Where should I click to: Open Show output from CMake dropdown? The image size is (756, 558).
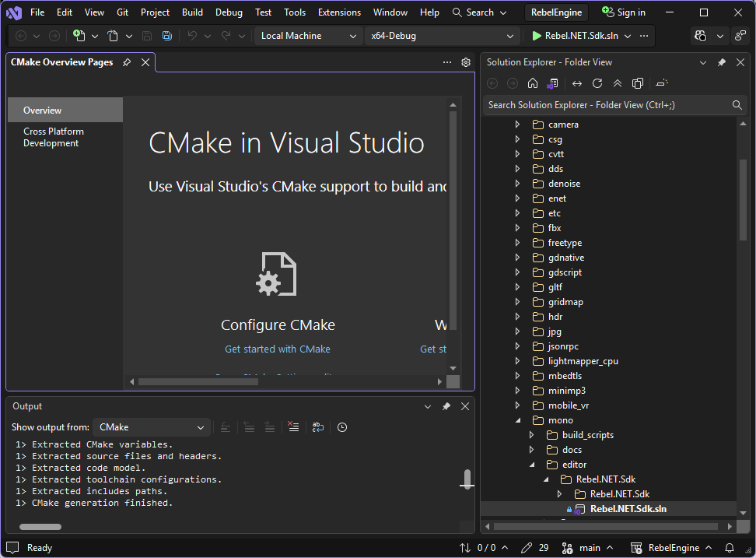tap(152, 427)
